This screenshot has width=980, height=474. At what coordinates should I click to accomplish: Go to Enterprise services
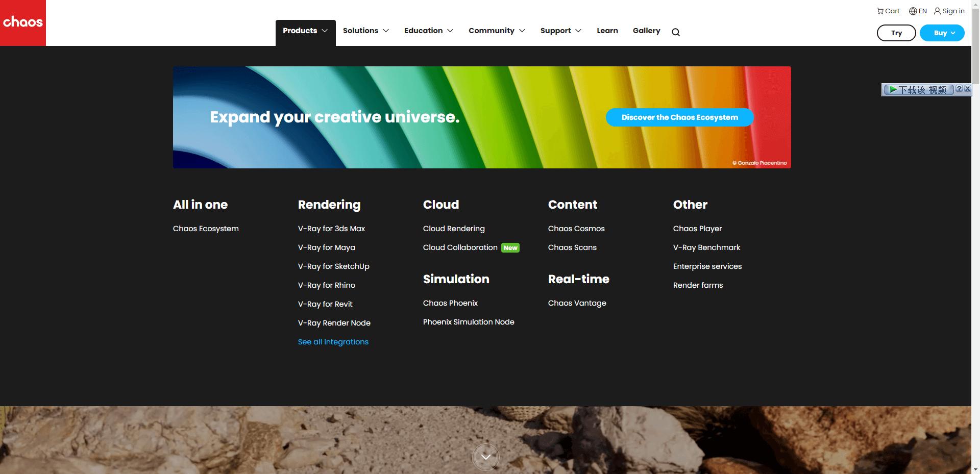[x=707, y=266]
